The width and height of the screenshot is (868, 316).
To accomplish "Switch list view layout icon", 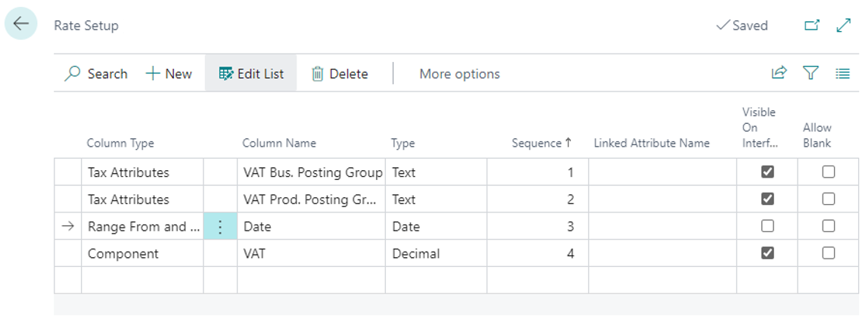I will (x=842, y=73).
